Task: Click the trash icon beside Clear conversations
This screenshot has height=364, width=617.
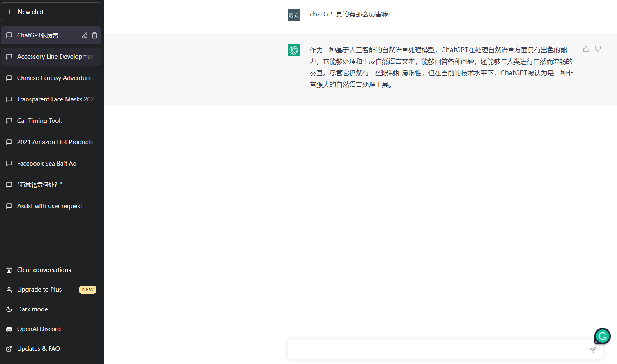Action: tap(9, 270)
